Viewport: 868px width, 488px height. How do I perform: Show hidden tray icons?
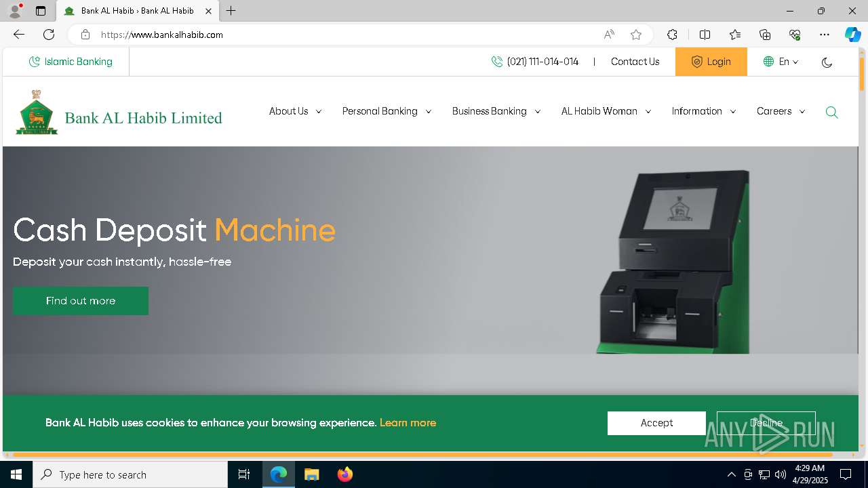point(731,474)
